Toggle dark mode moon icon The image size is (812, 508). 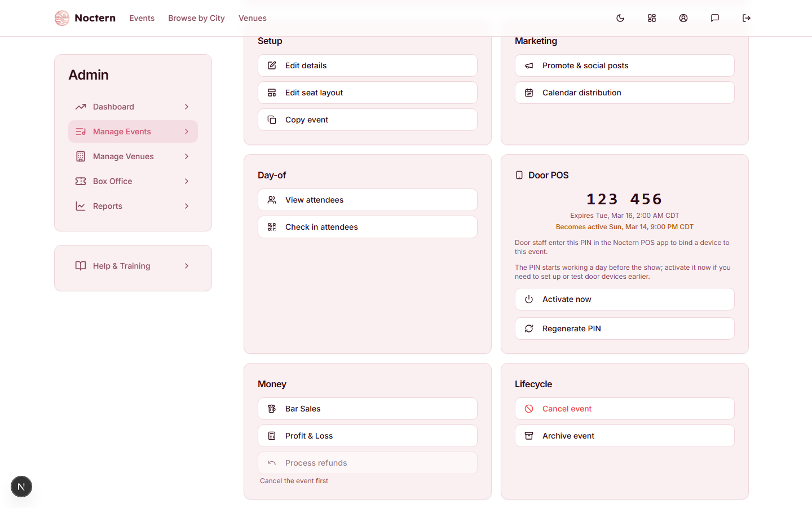pyautogui.click(x=620, y=18)
